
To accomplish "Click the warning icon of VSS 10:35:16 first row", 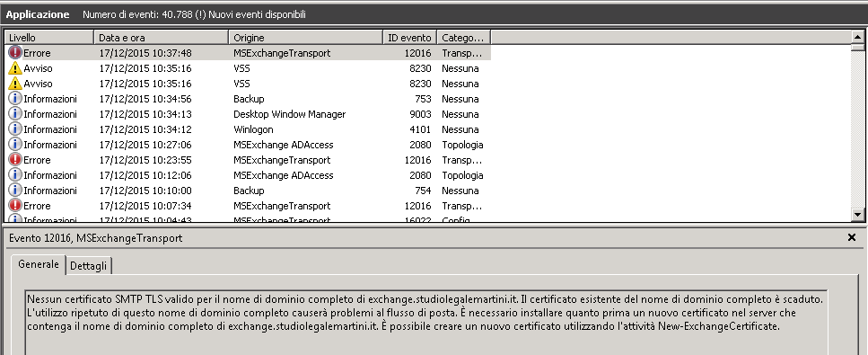I will (15, 68).
